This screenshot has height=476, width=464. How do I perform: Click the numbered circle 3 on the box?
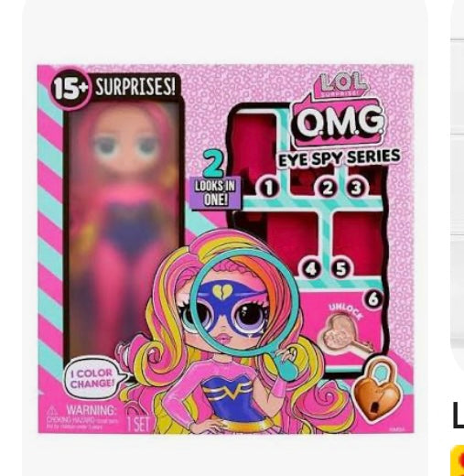(x=355, y=189)
